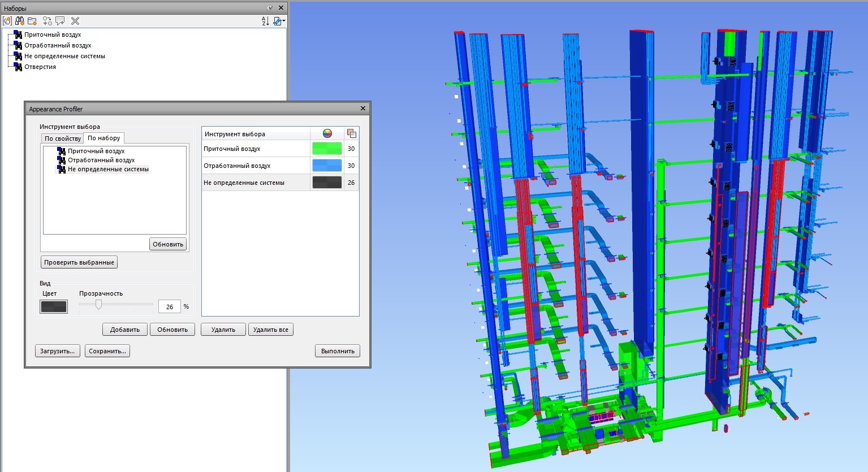Select the По набору tab
This screenshot has height=472, width=868.
point(103,138)
